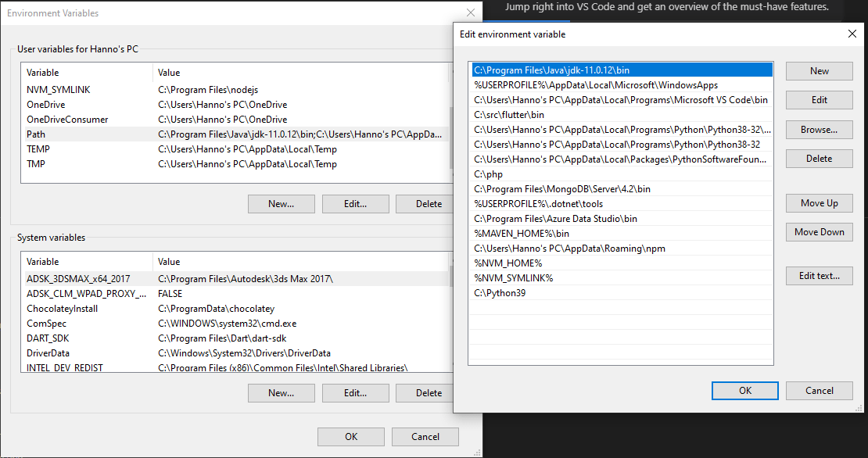The image size is (868, 458).
Task: Confirm the path edits with OK
Action: pos(744,390)
